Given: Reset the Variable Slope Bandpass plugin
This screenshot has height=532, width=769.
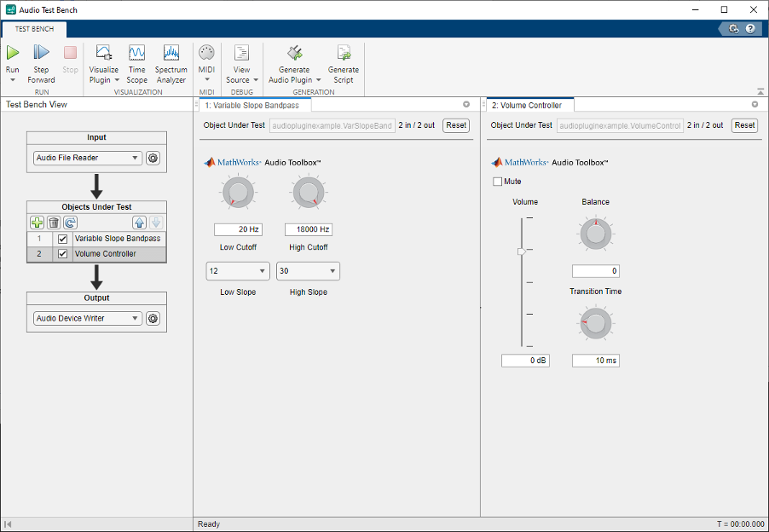Looking at the screenshot, I should 455,125.
